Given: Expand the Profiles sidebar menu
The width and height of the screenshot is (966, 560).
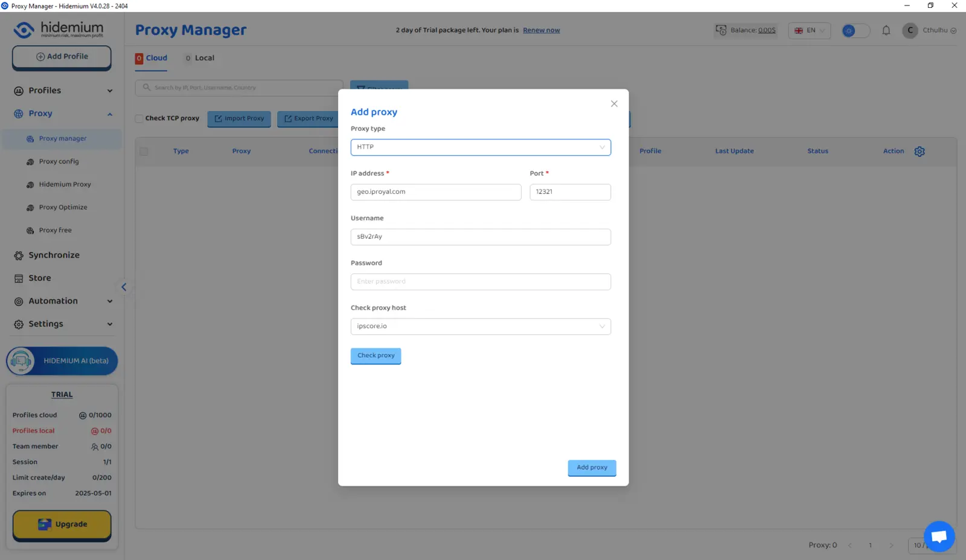Looking at the screenshot, I should pos(63,91).
